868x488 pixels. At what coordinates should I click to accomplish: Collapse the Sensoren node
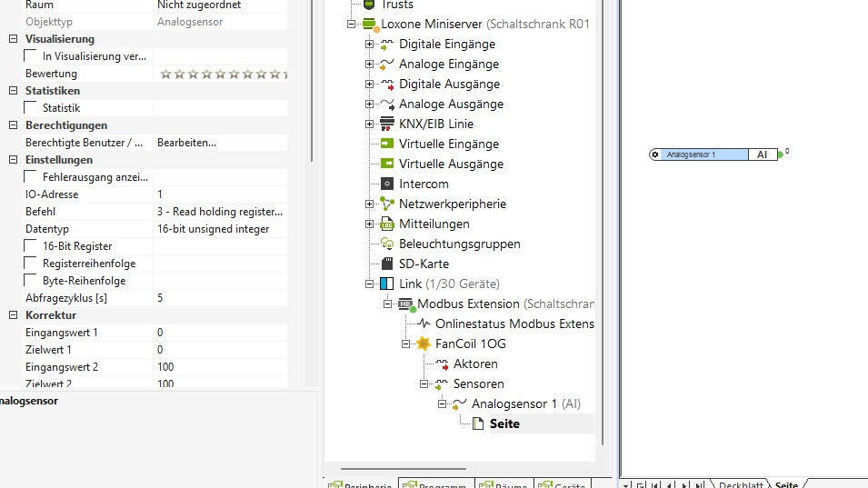tap(424, 384)
